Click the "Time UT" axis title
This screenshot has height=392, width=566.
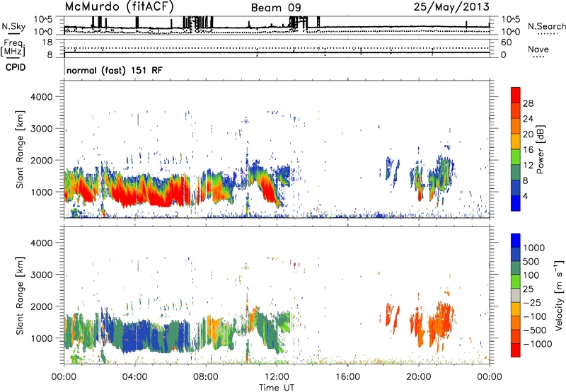point(277,388)
